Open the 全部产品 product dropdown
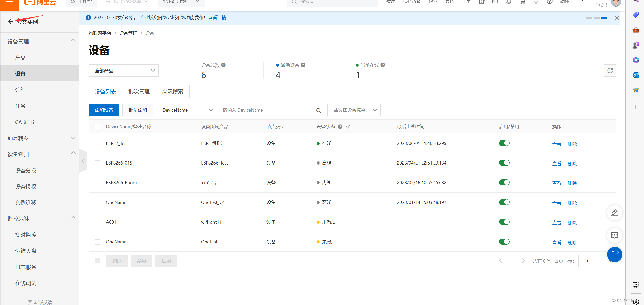 pyautogui.click(x=123, y=71)
